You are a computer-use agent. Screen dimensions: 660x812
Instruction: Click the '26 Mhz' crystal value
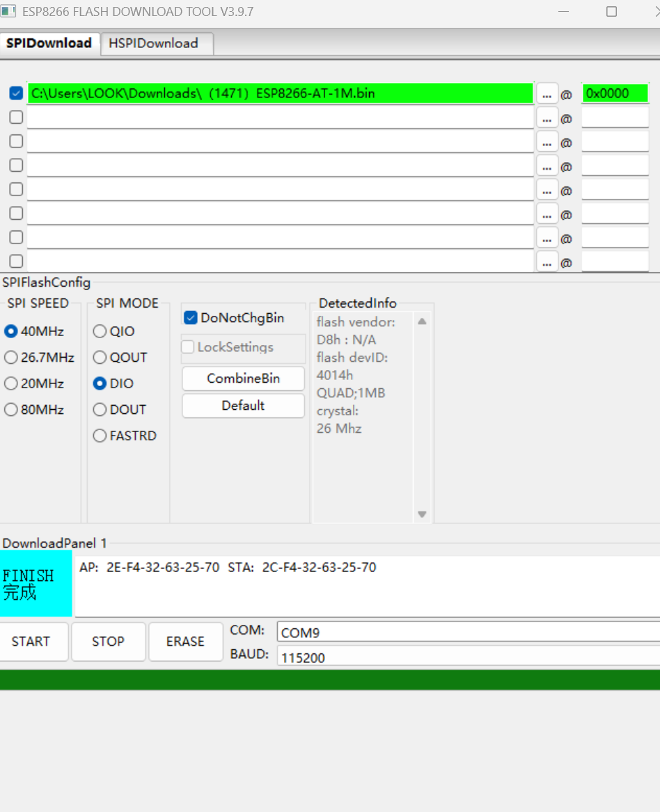339,429
